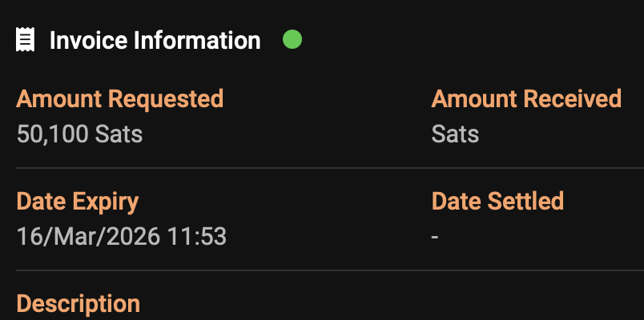This screenshot has height=320, width=644.
Task: Select the dash under Date Settled
Action: (x=435, y=237)
